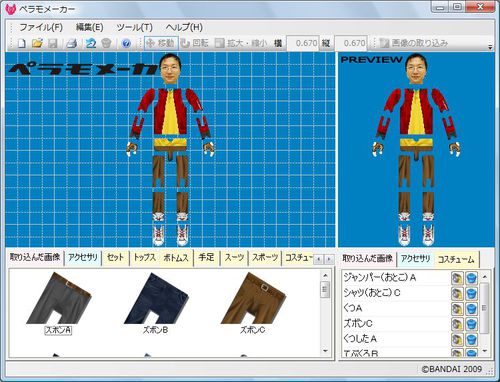Screen dimensions: 500x382
Task: Click blue bucket icon for ズボンC row
Action: (471, 324)
